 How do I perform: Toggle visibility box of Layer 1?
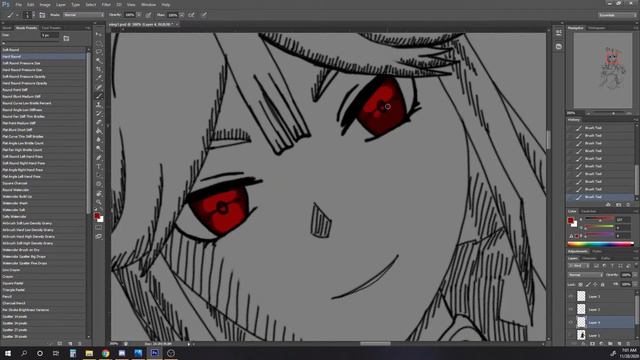click(x=571, y=335)
